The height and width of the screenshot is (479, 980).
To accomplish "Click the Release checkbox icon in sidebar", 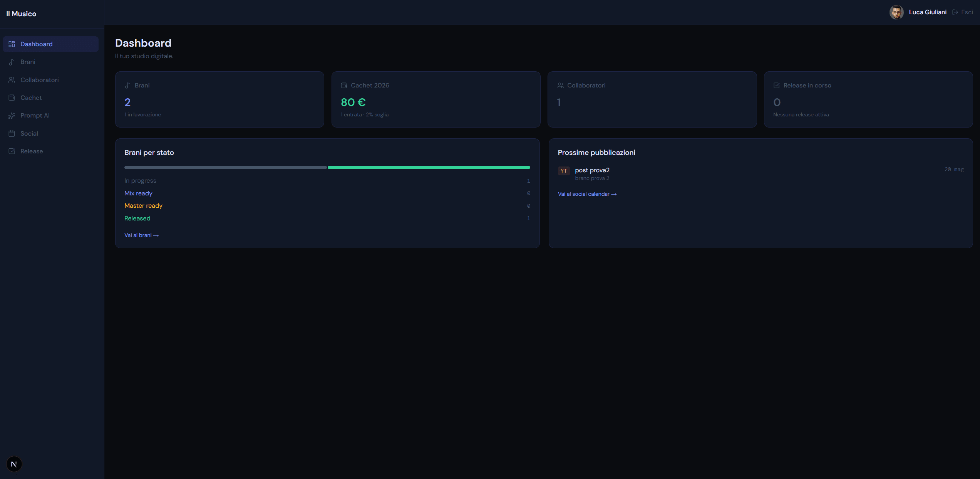I will tap(12, 151).
